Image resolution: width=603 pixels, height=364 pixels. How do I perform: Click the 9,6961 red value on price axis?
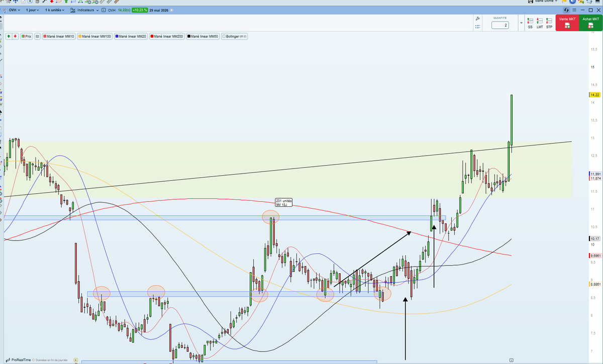595,256
